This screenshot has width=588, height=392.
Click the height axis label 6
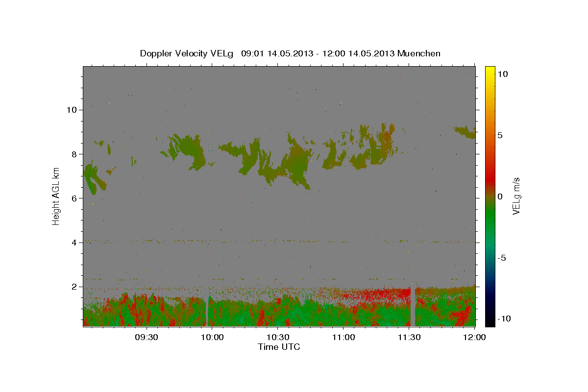pos(74,198)
